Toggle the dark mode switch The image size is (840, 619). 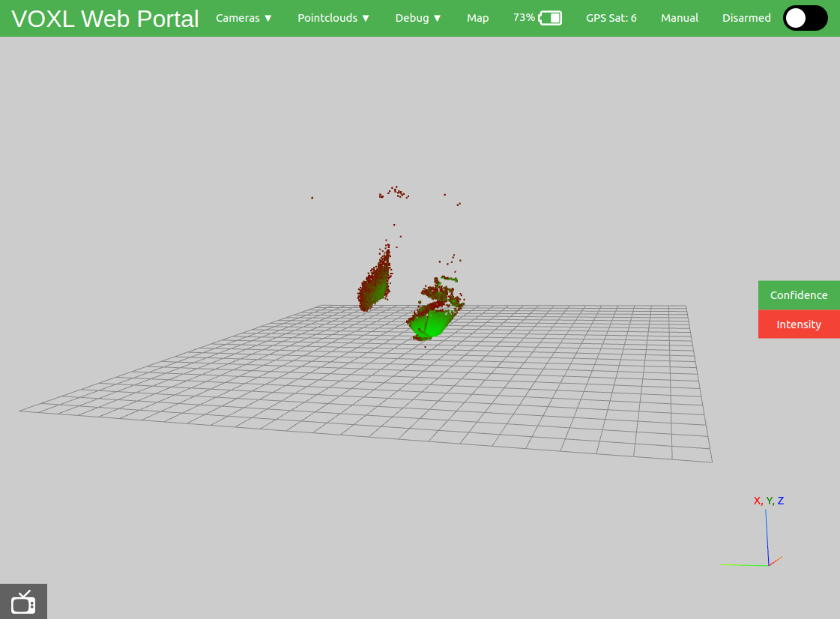tap(806, 18)
